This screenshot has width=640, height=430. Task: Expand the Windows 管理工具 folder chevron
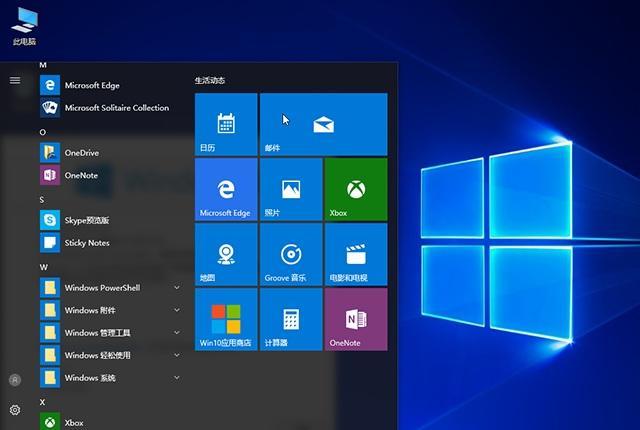(x=177, y=332)
